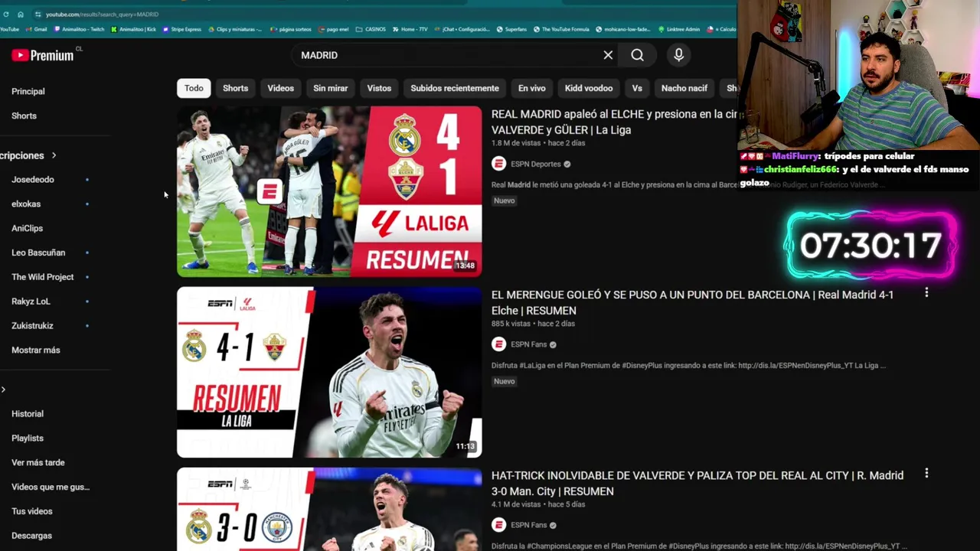
Task: Open three-dot menu for HAT-TRICK INOLVIDABLE video
Action: tap(926, 474)
